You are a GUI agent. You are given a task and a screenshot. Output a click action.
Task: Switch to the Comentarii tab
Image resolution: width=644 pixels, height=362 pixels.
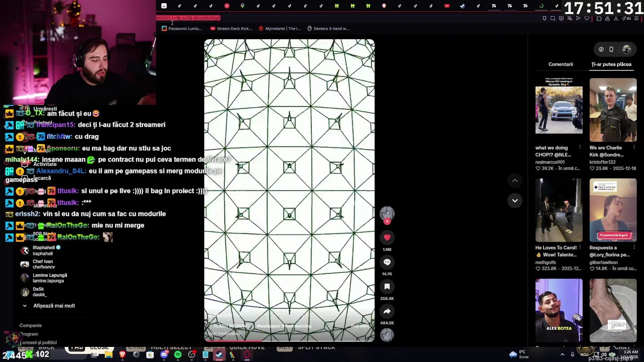click(x=560, y=64)
